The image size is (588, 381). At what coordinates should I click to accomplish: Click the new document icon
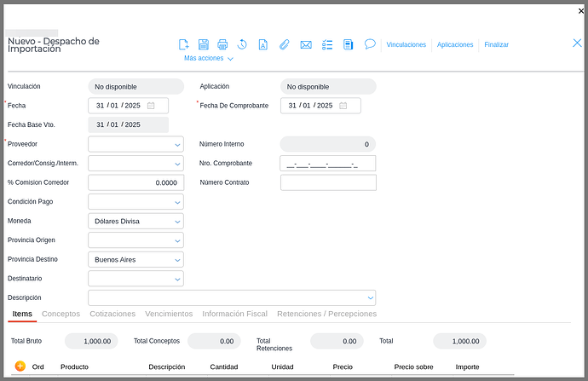coord(183,44)
